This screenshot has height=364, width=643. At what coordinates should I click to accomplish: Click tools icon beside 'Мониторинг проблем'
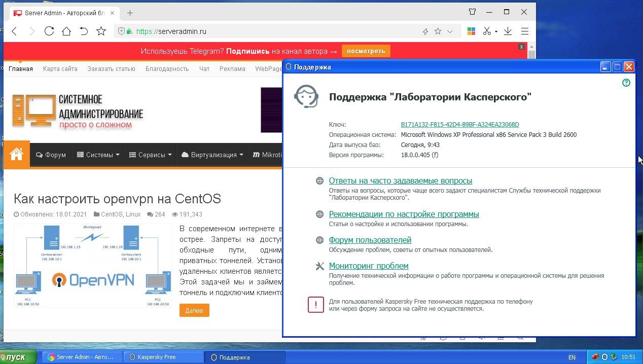319,266
